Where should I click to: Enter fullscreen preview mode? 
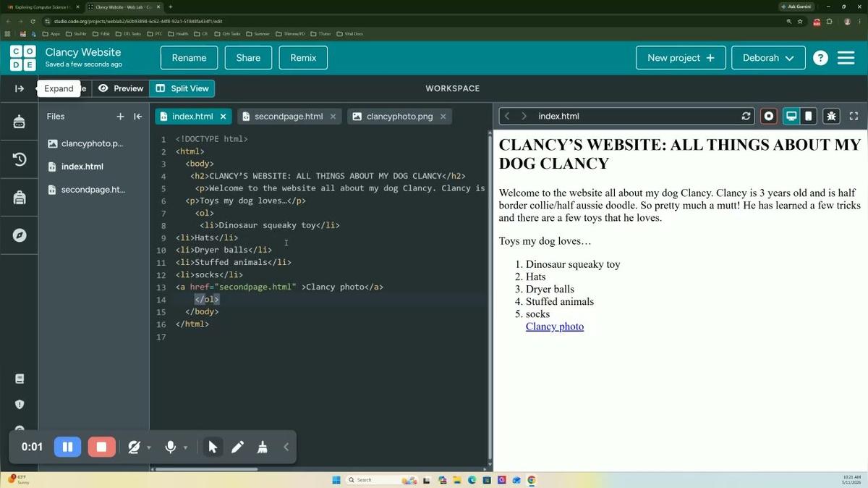tap(854, 116)
